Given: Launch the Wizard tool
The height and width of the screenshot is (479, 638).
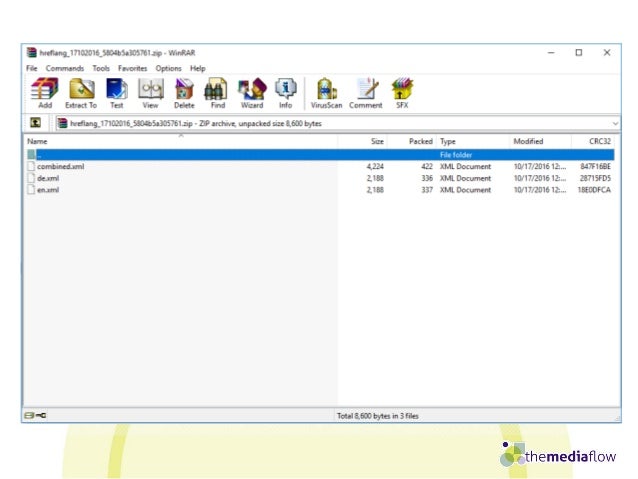Looking at the screenshot, I should click(x=252, y=93).
